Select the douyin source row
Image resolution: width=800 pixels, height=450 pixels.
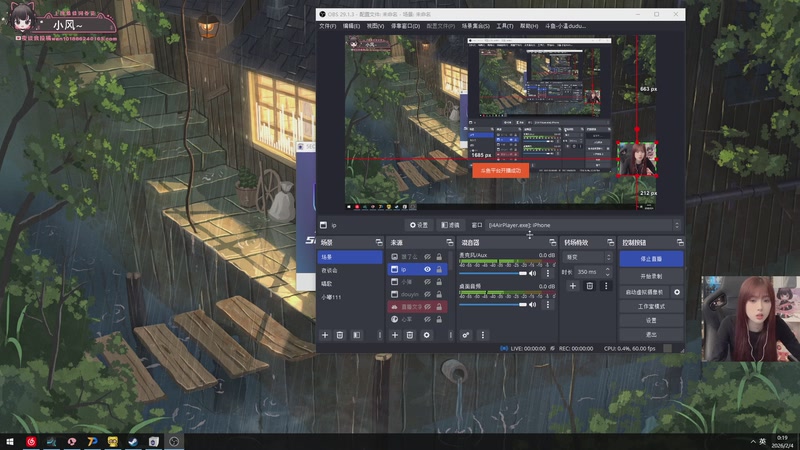coord(417,294)
